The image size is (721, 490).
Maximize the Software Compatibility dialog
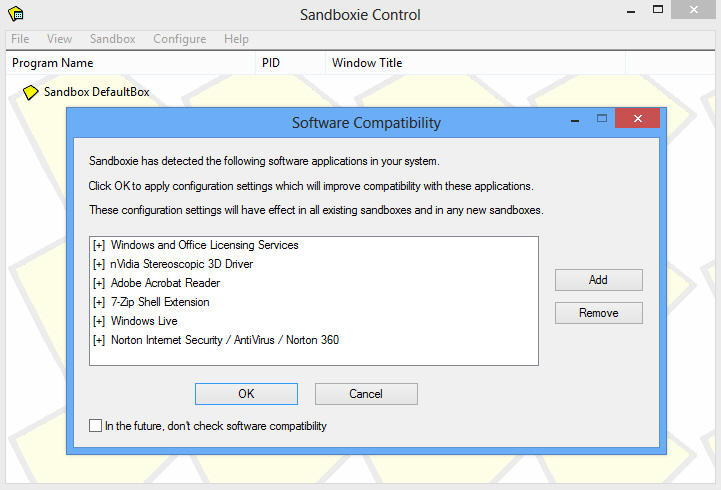pos(602,119)
